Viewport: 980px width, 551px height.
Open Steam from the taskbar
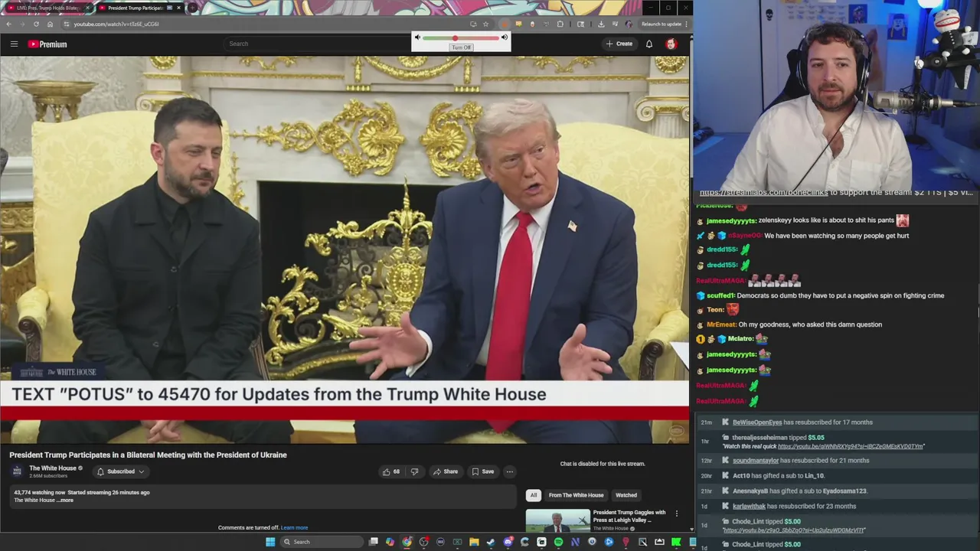(x=491, y=542)
